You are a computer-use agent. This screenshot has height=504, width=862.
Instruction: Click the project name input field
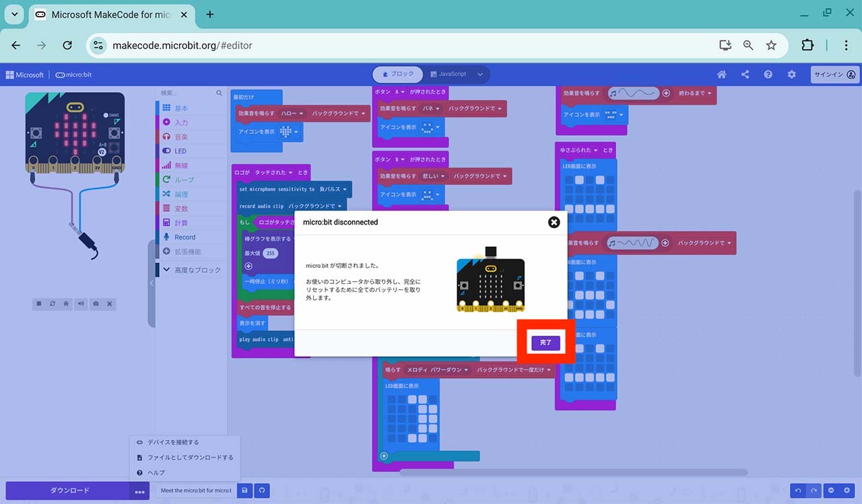click(197, 491)
